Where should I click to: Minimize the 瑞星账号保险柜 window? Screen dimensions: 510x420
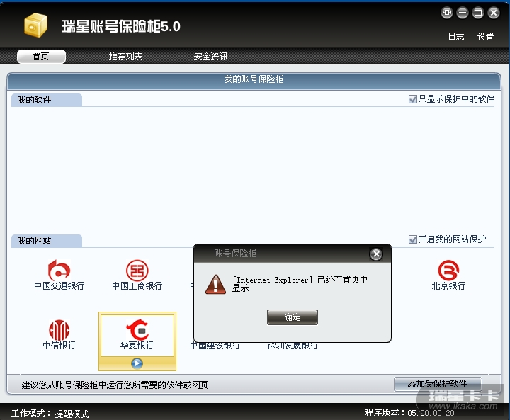(x=463, y=13)
